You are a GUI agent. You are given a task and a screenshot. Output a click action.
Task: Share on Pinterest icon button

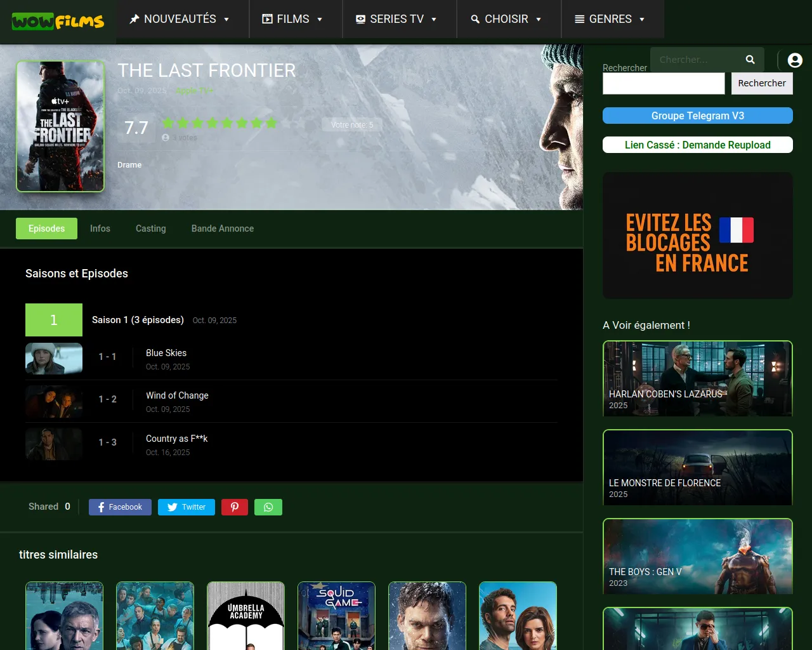pos(235,507)
